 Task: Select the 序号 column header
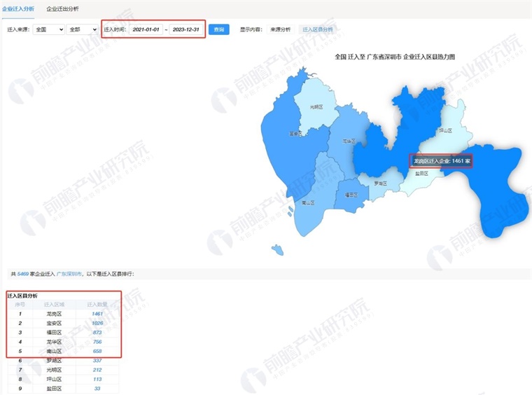(x=20, y=305)
